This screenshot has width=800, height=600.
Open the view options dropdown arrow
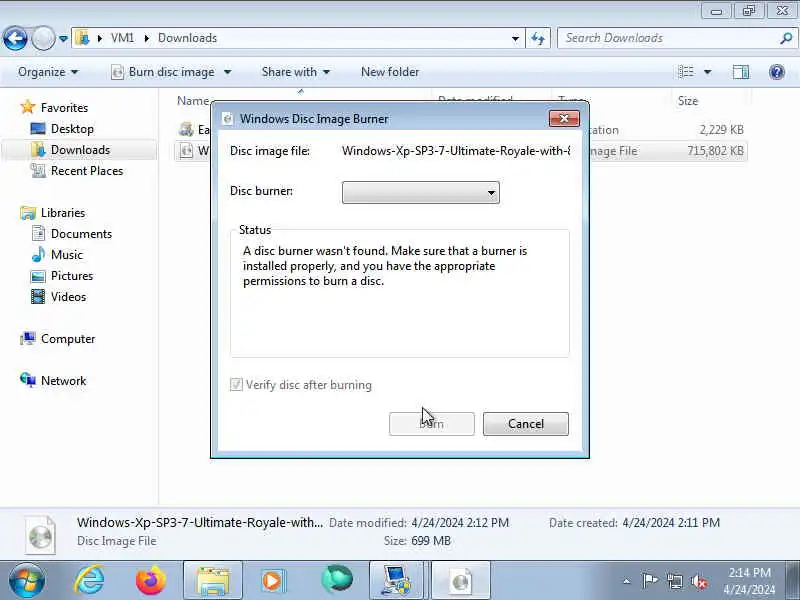point(708,72)
